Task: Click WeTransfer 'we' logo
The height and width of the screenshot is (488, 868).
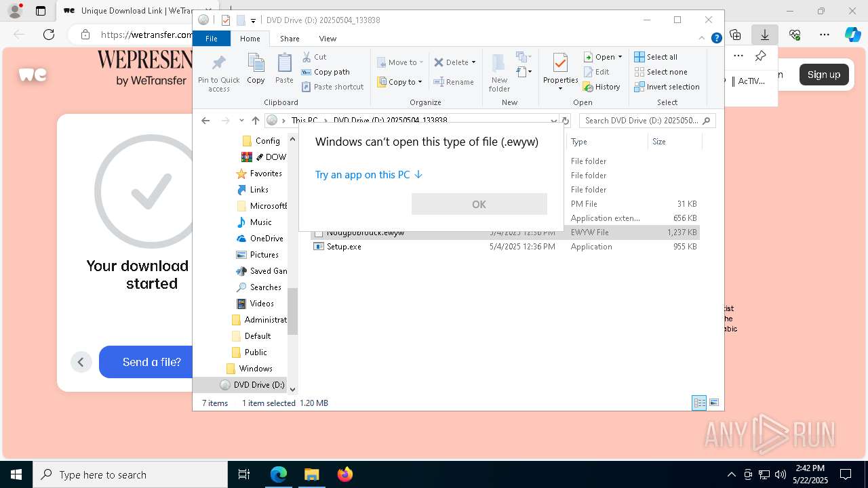Action: point(33,75)
